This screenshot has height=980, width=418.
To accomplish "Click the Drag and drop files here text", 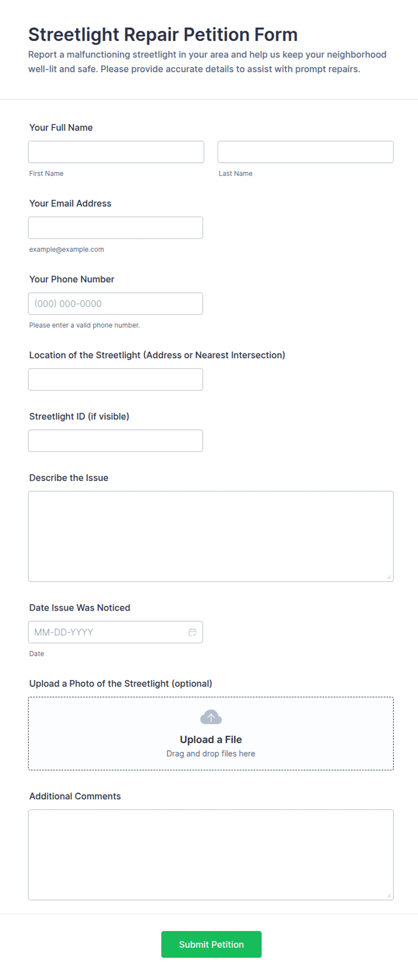I will tap(211, 753).
